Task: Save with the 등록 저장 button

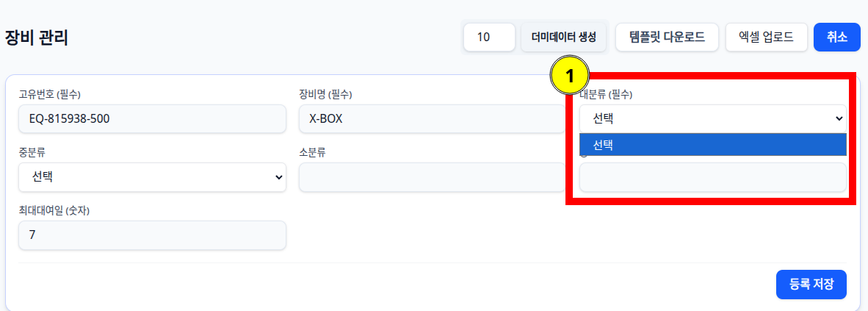Action: [x=811, y=285]
